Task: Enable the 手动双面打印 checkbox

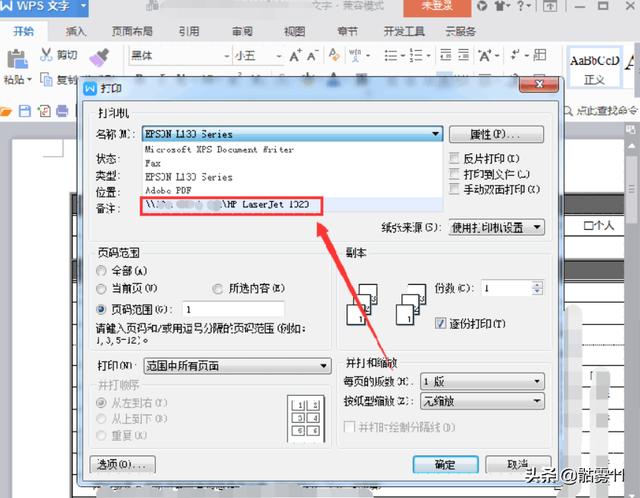Action: (454, 189)
